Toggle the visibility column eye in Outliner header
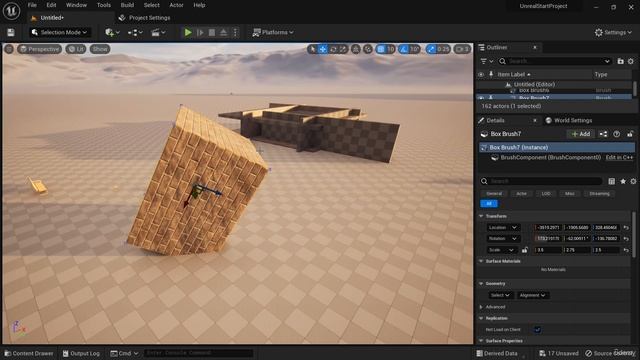640x360 pixels. (x=481, y=74)
